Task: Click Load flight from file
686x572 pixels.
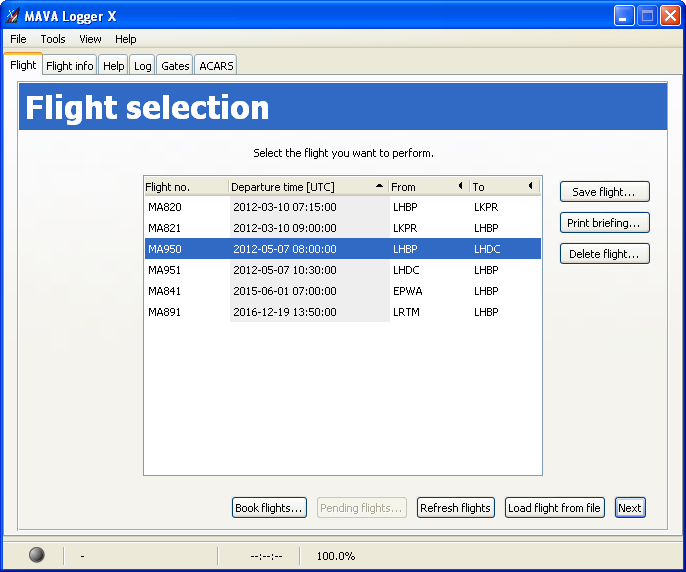Action: click(x=554, y=508)
